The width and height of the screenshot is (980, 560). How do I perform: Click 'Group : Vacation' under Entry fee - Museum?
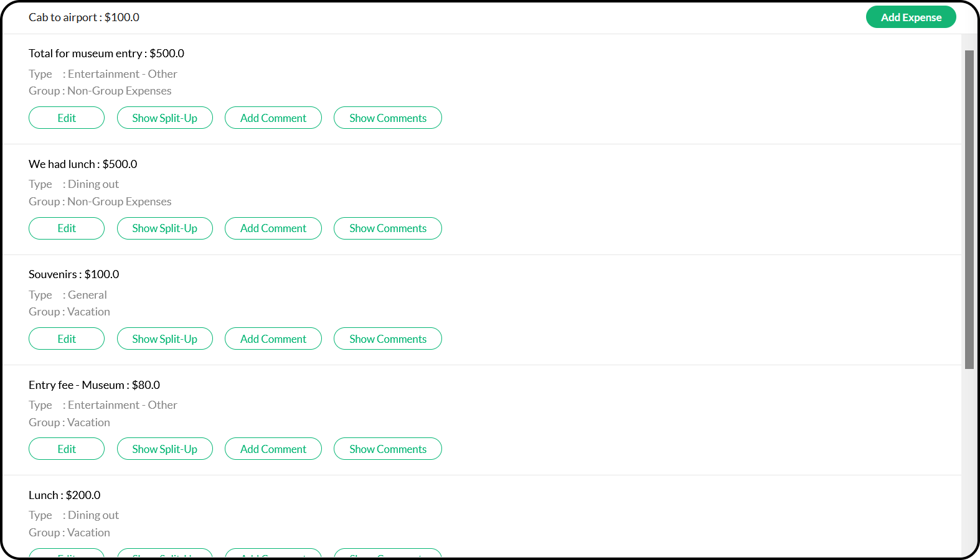tap(69, 422)
